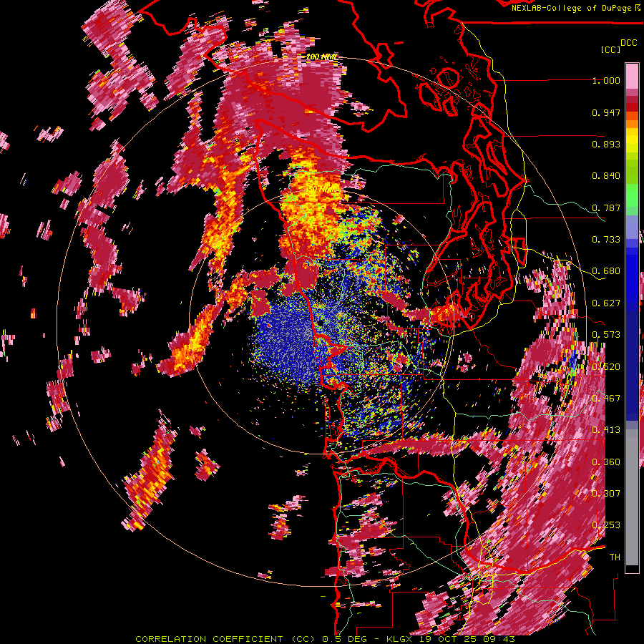Viewport: 644px width, 644px height.
Task: Select the 0.947 scale value
Action: point(606,112)
